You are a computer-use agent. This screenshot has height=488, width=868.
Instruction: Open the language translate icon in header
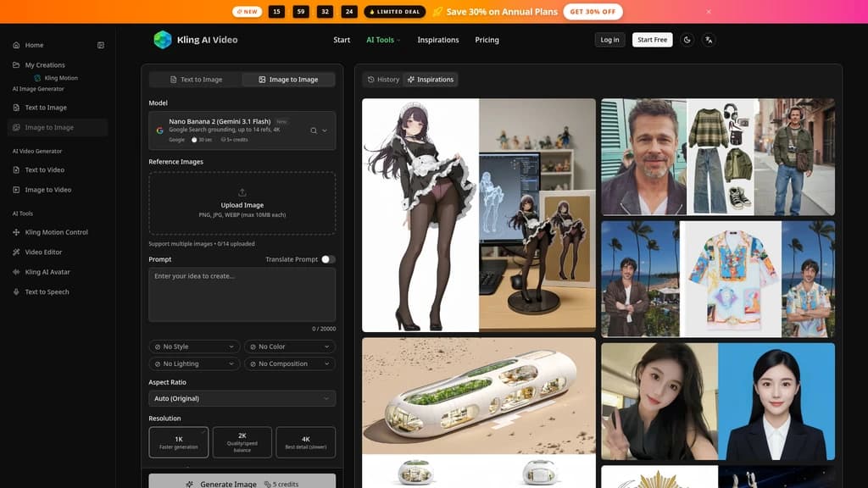click(x=709, y=40)
